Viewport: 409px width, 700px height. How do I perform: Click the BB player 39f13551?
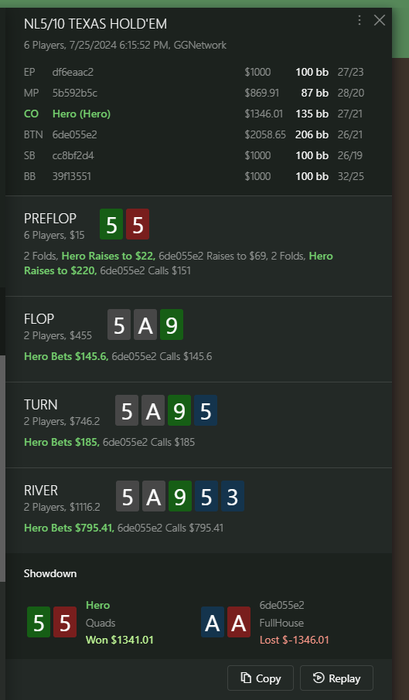194,176
